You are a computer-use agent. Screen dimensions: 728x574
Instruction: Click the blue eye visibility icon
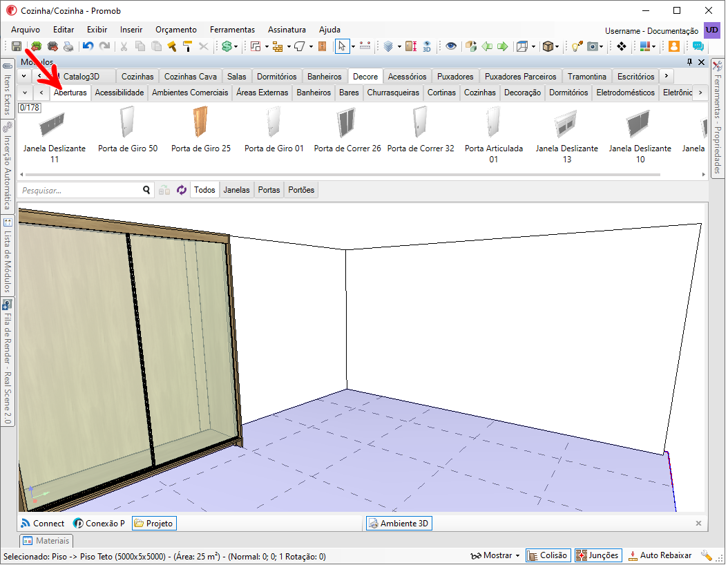pyautogui.click(x=451, y=46)
